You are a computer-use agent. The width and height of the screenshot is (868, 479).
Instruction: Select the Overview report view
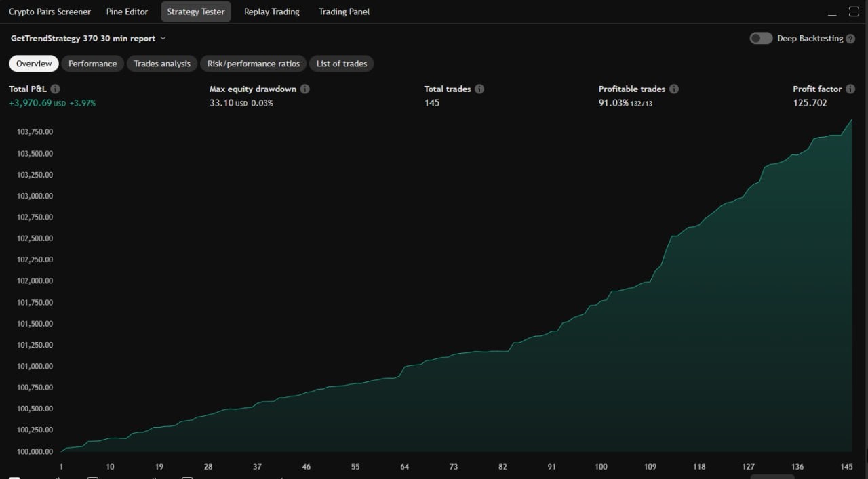(33, 63)
